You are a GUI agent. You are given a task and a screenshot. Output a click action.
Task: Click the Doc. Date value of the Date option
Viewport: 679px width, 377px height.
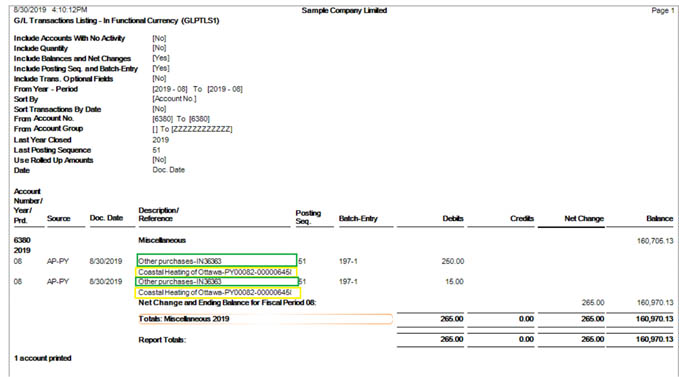coord(168,170)
